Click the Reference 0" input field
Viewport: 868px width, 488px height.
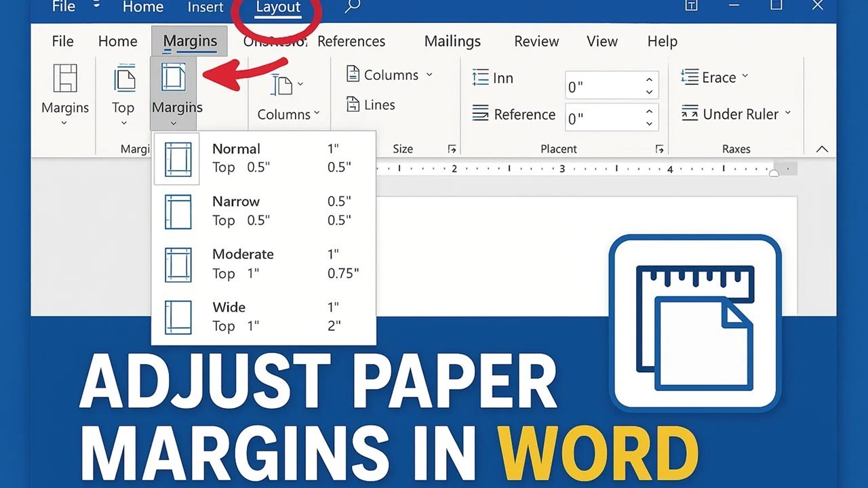pyautogui.click(x=611, y=118)
